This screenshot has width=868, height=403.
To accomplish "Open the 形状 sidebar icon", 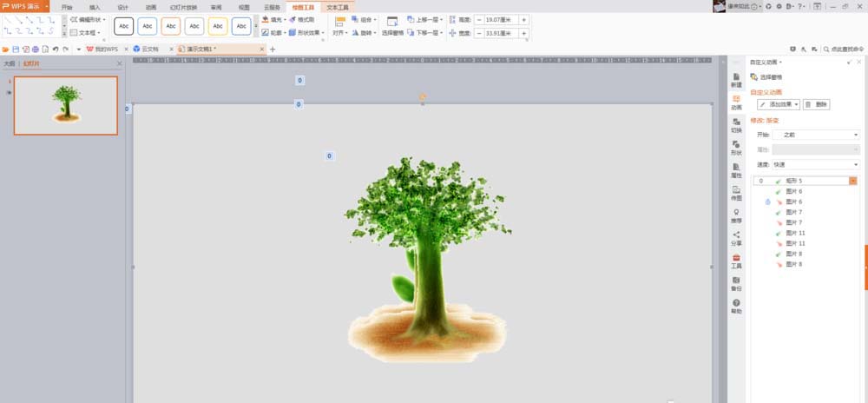I will (736, 149).
